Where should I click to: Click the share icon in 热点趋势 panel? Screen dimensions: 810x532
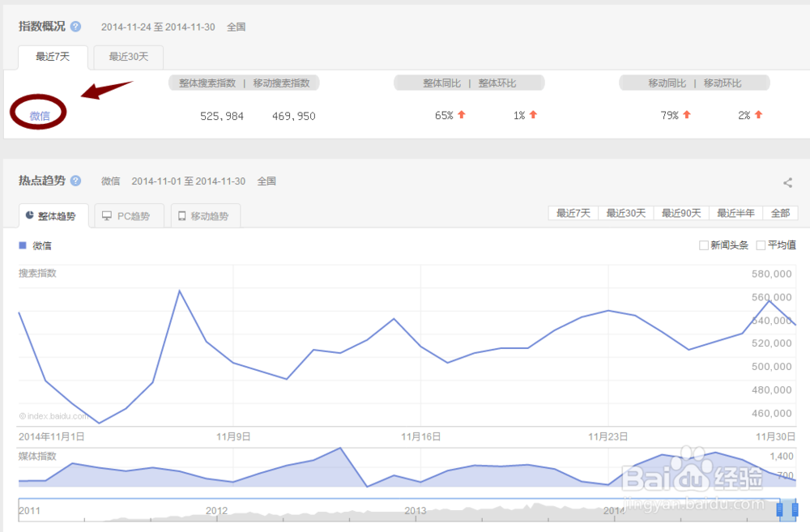tap(787, 182)
